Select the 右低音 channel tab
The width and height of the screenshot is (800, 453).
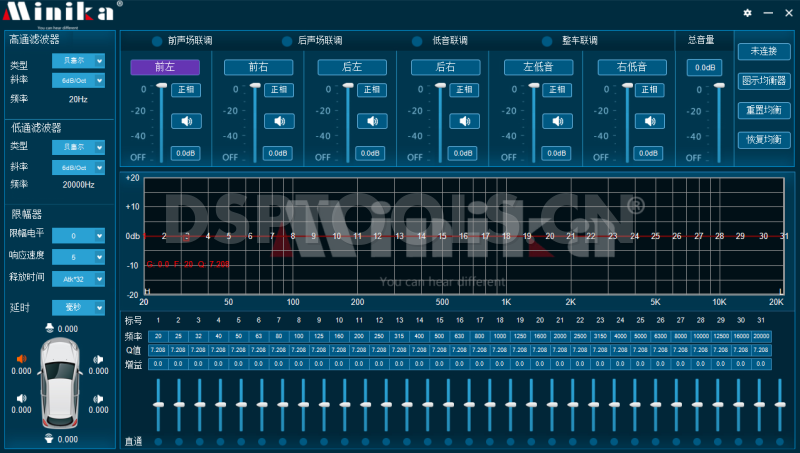point(632,67)
